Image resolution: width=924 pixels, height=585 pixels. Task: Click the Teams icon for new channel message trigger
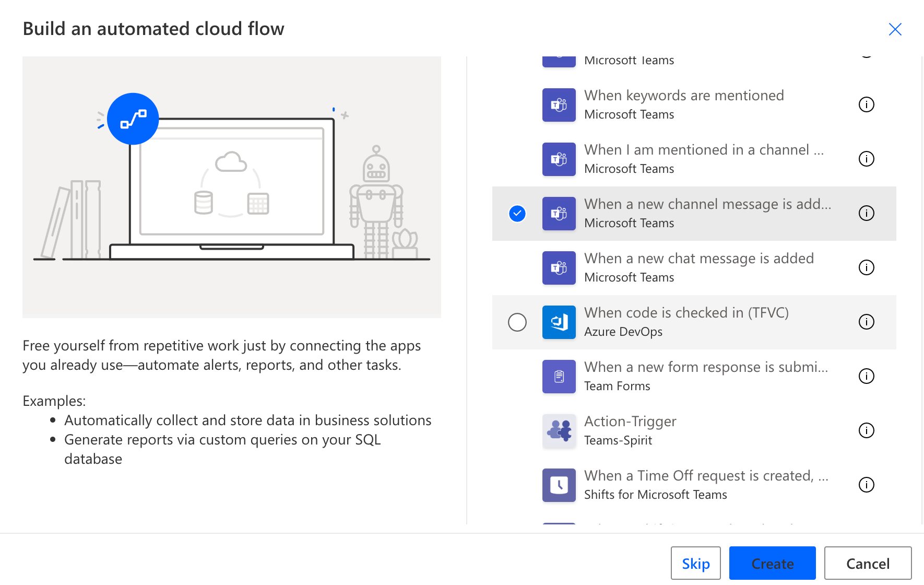(x=559, y=214)
